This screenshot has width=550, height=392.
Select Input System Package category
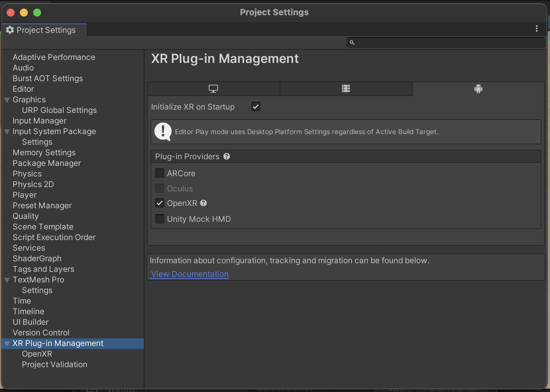point(54,131)
